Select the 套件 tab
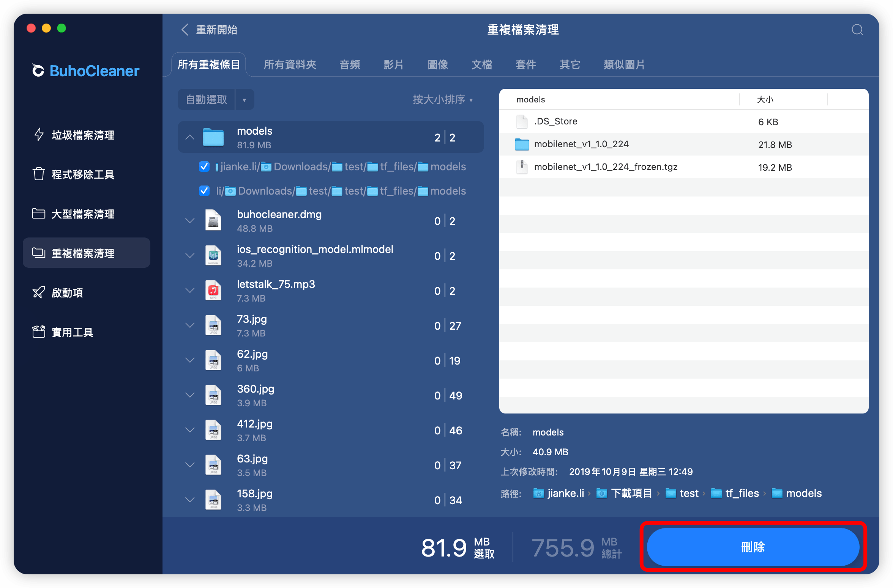Viewport: 893px width, 588px height. [526, 65]
